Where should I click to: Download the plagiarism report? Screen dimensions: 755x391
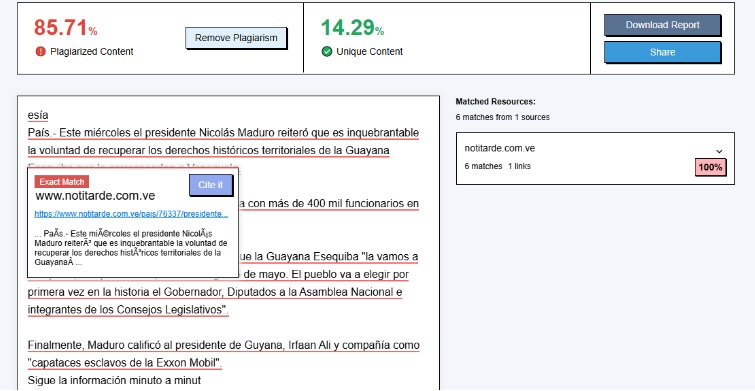[662, 25]
